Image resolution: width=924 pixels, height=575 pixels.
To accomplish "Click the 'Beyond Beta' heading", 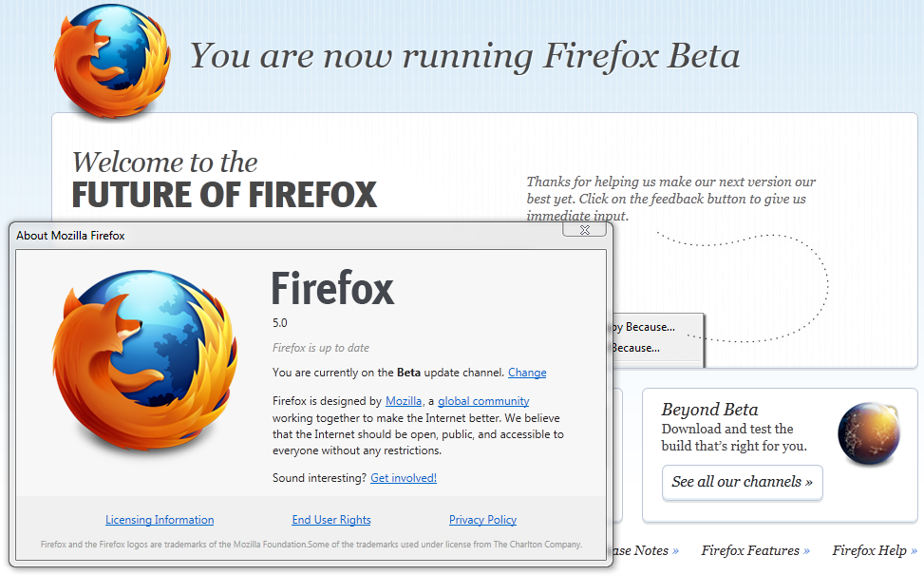I will [709, 410].
